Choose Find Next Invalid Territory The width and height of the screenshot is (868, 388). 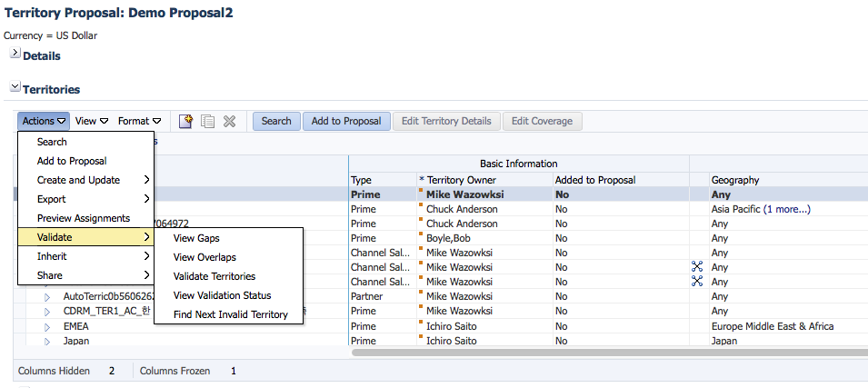click(230, 314)
